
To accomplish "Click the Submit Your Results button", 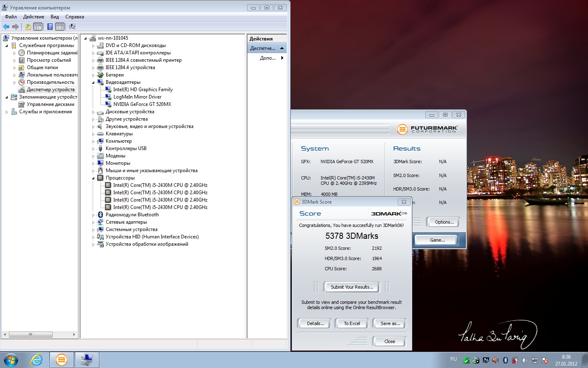I will (x=352, y=287).
